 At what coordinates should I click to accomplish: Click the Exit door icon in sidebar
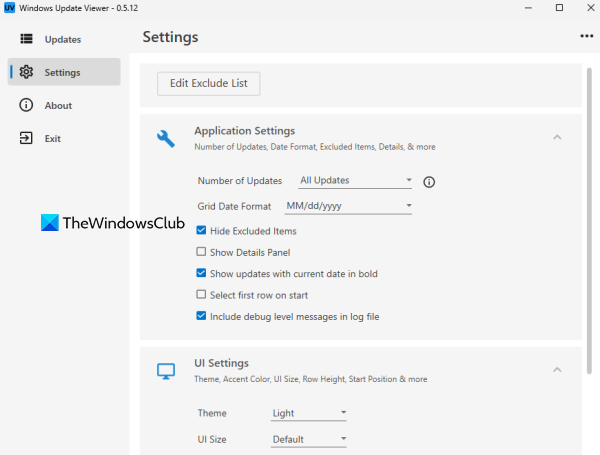click(x=26, y=138)
